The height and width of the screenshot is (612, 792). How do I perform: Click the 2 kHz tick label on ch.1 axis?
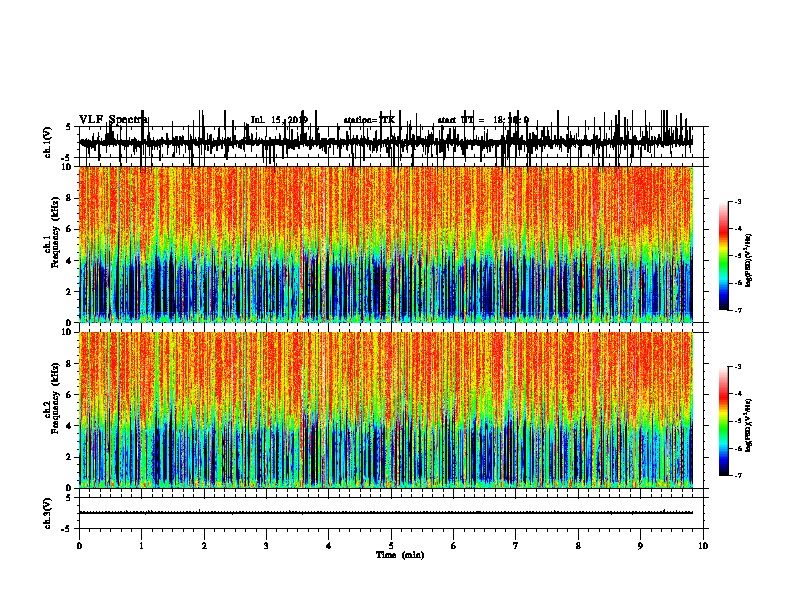tap(69, 292)
